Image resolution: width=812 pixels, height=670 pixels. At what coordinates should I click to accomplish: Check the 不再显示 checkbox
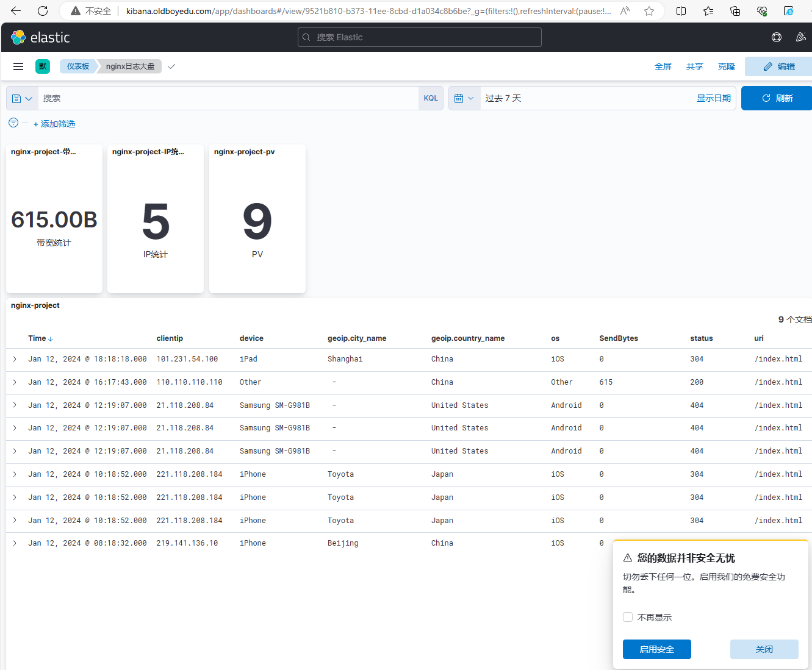(x=628, y=617)
